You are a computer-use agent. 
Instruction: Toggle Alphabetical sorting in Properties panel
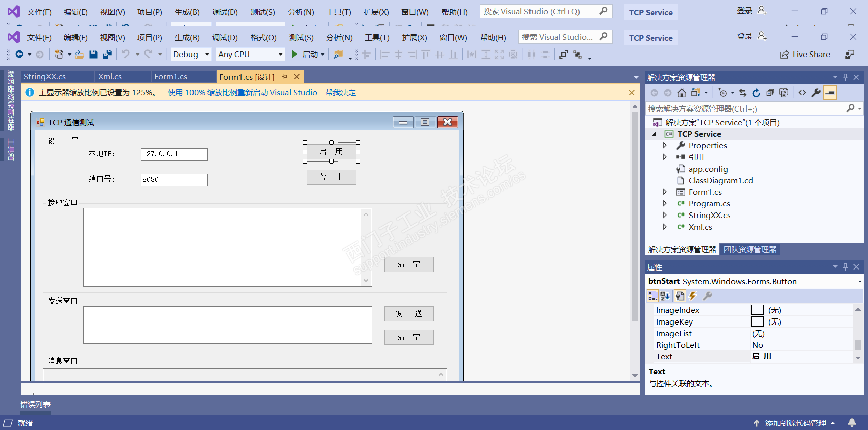click(x=665, y=296)
